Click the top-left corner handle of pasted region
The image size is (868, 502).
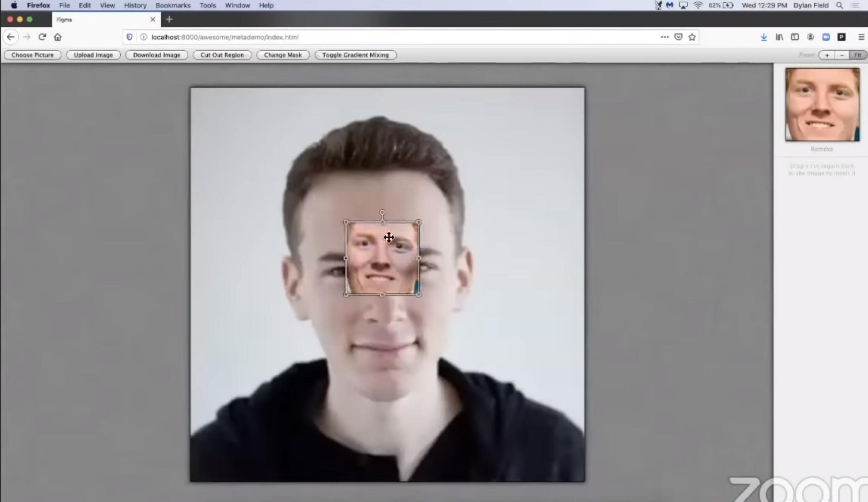coord(346,222)
